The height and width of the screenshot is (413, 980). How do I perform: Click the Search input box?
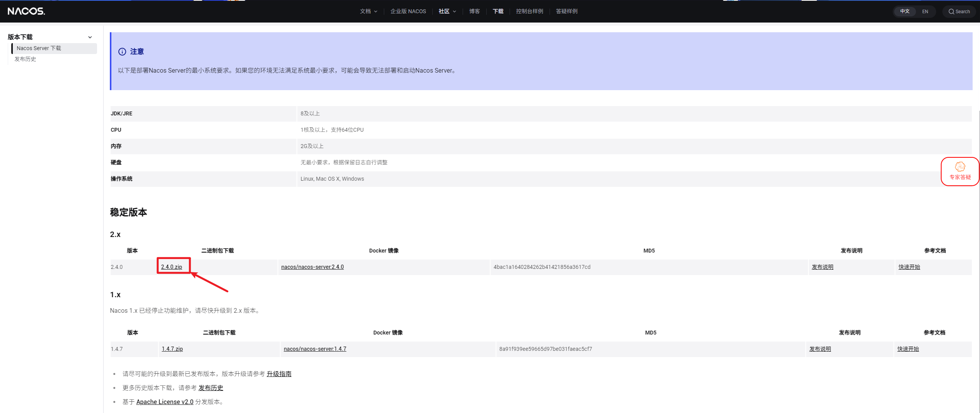click(959, 12)
